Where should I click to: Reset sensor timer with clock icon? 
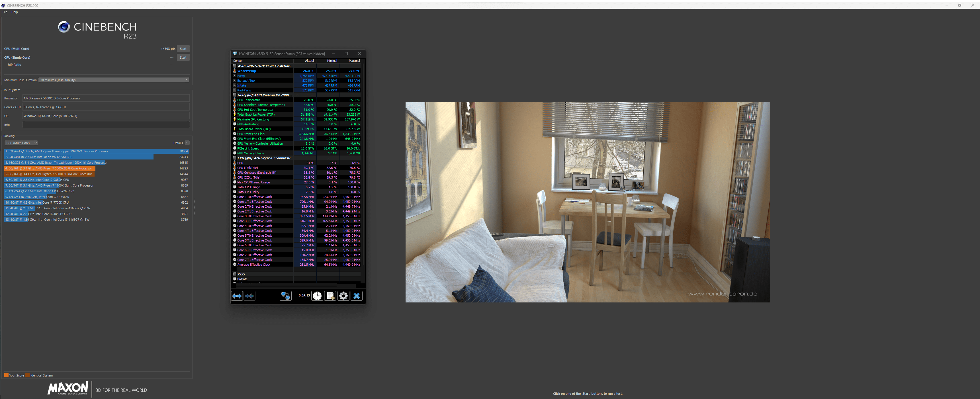click(x=317, y=296)
